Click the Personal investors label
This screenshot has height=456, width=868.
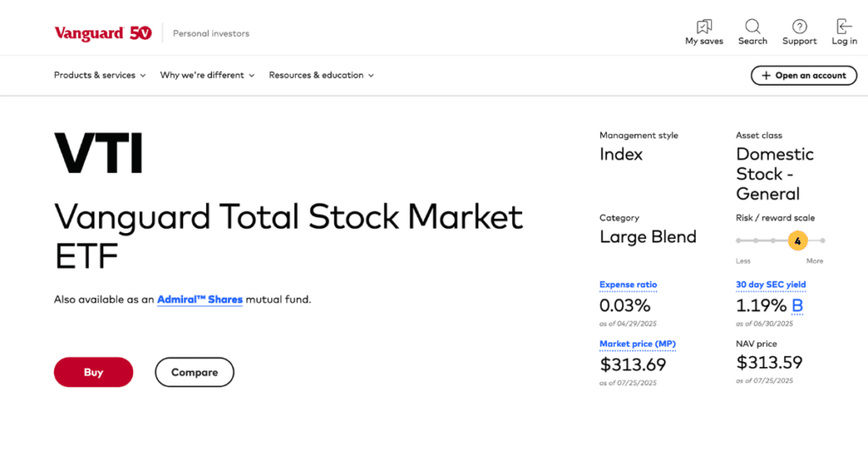coord(211,33)
